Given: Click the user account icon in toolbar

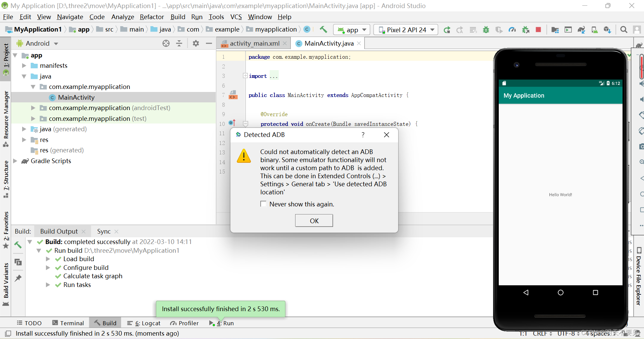Looking at the screenshot, I should 637,30.
